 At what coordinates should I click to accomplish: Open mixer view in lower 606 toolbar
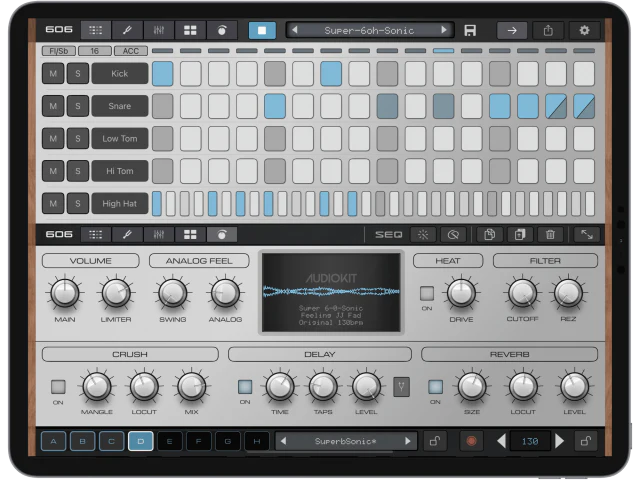pyautogui.click(x=159, y=234)
